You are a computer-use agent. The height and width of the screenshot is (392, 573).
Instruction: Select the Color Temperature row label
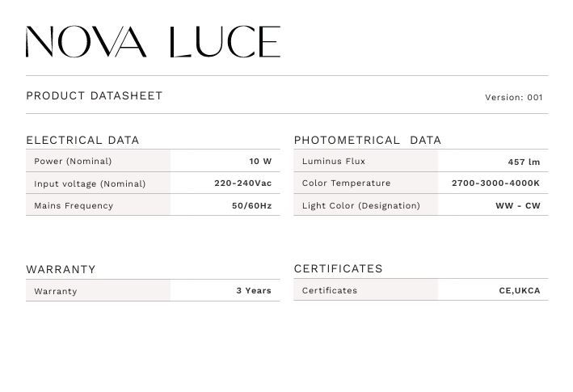tap(346, 183)
